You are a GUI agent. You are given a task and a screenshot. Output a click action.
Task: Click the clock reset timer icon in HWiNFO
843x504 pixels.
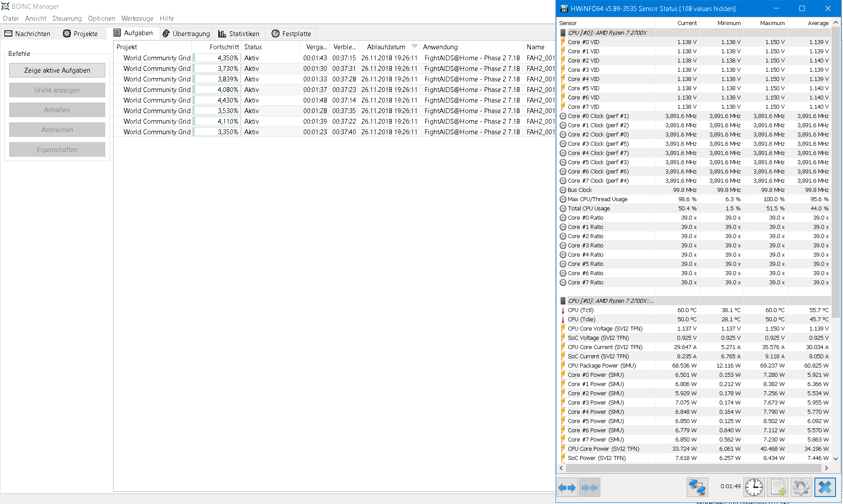754,487
